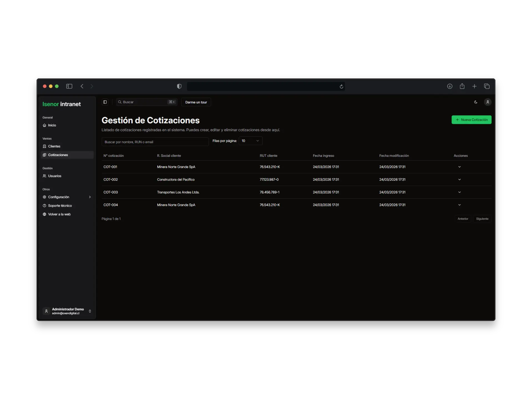Click the Soporte técnico help icon
Image resolution: width=532 pixels, height=399 pixels.
[x=45, y=206]
